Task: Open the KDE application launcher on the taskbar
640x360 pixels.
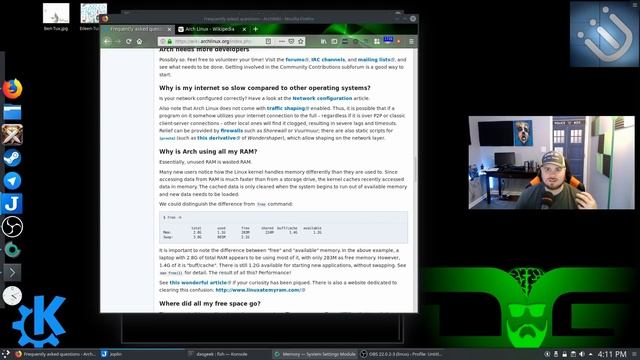Action: coord(5,354)
